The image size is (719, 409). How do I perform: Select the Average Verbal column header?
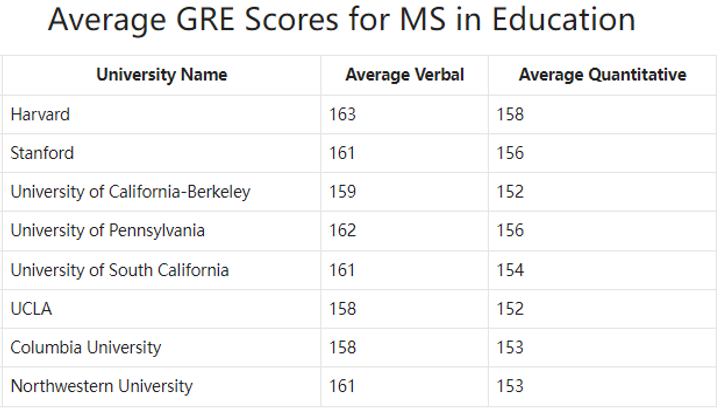click(x=404, y=75)
